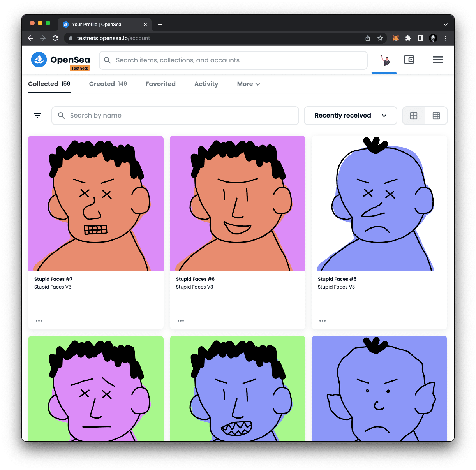The width and height of the screenshot is (476, 470).
Task: Open the profile avatar menu
Action: (385, 60)
